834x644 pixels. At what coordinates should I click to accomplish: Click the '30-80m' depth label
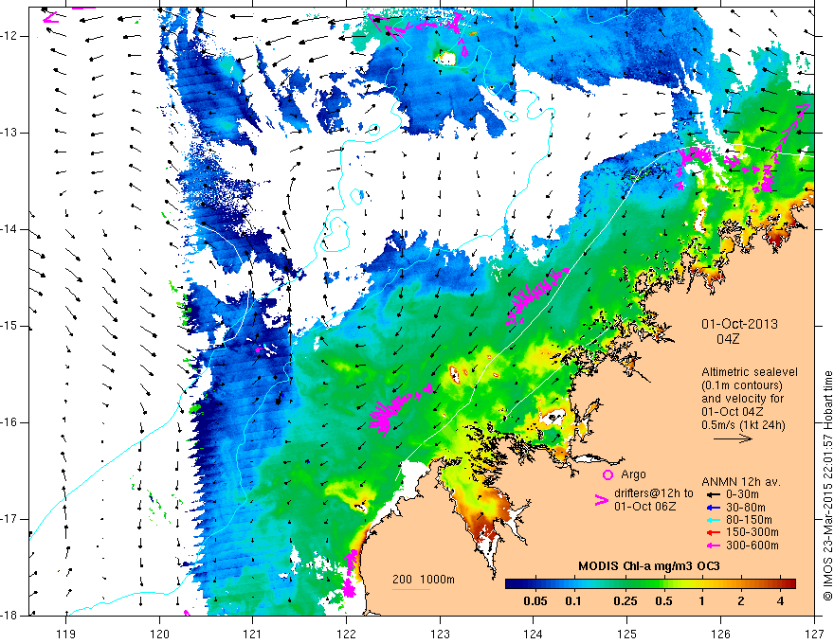(746, 508)
